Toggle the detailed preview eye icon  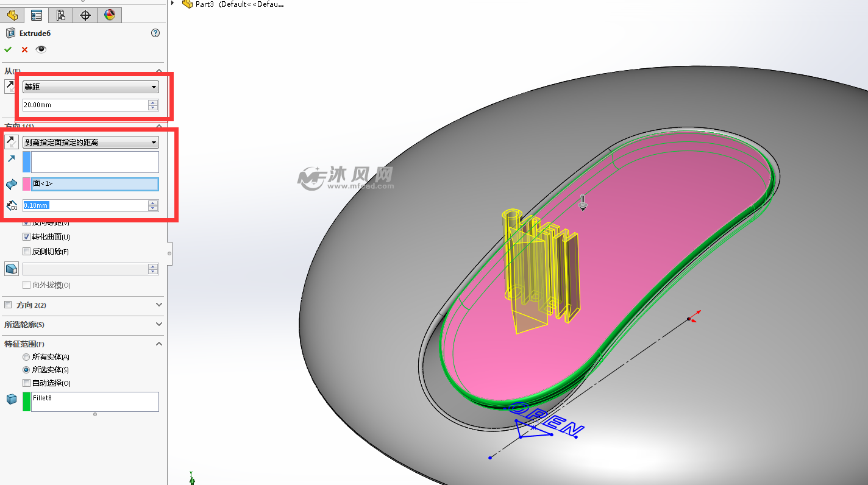pyautogui.click(x=41, y=50)
